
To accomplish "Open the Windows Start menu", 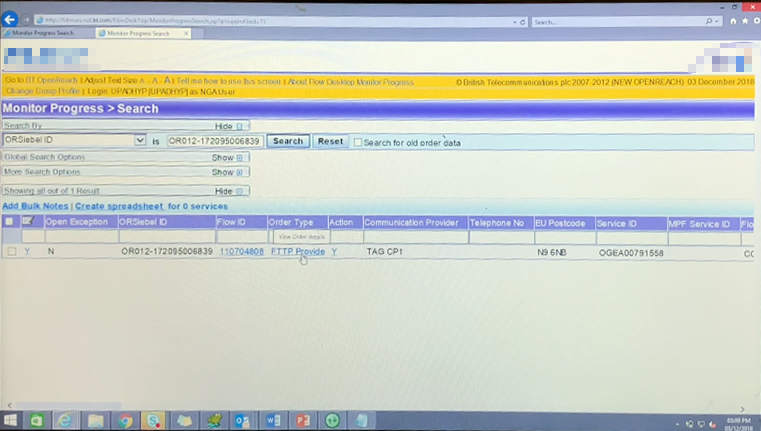I will point(12,419).
